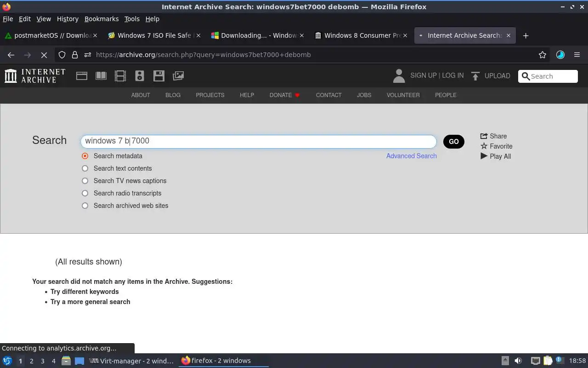Open the DONATE link
This screenshot has width=588, height=368.
[284, 95]
